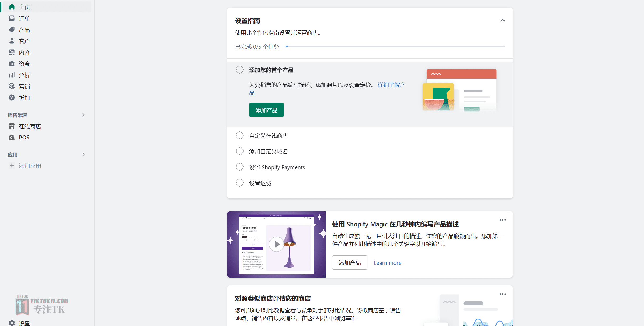Play the Shopify Magic video
The image size is (644, 326).
point(276,244)
